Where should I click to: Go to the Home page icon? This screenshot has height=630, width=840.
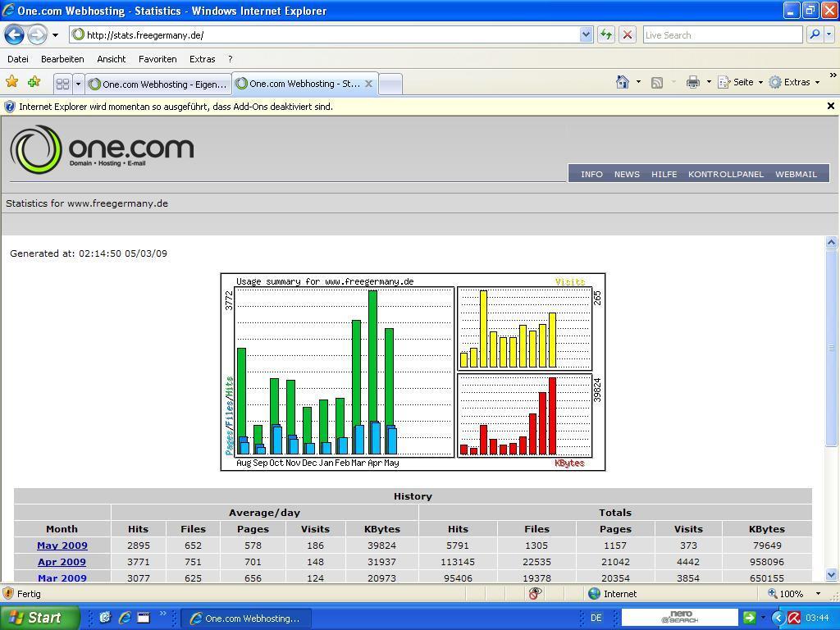pyautogui.click(x=623, y=82)
